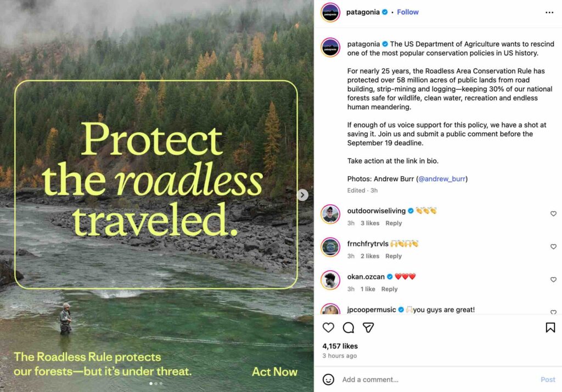The height and width of the screenshot is (392, 562).
Task: Open the @andrew_burr profile mention
Action: click(x=442, y=179)
